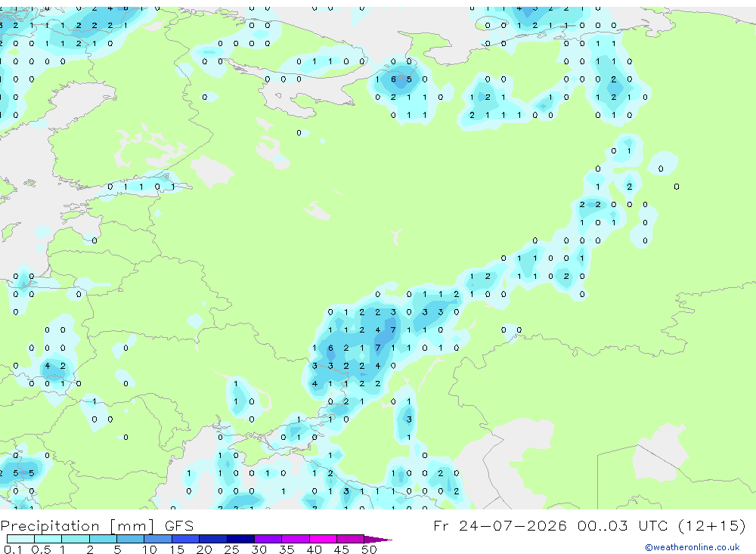Pick the 1–2 mm legend color box
Viewport: 756px width, 554px height.
tap(75, 539)
